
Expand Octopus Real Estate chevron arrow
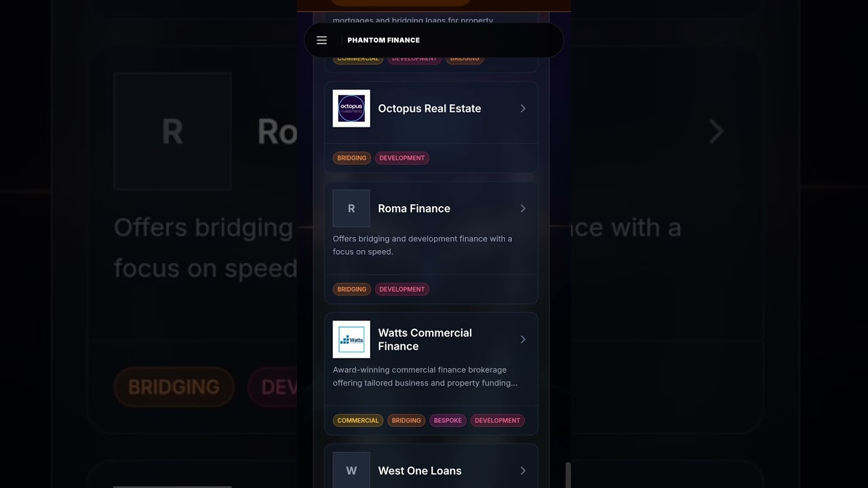pos(523,108)
